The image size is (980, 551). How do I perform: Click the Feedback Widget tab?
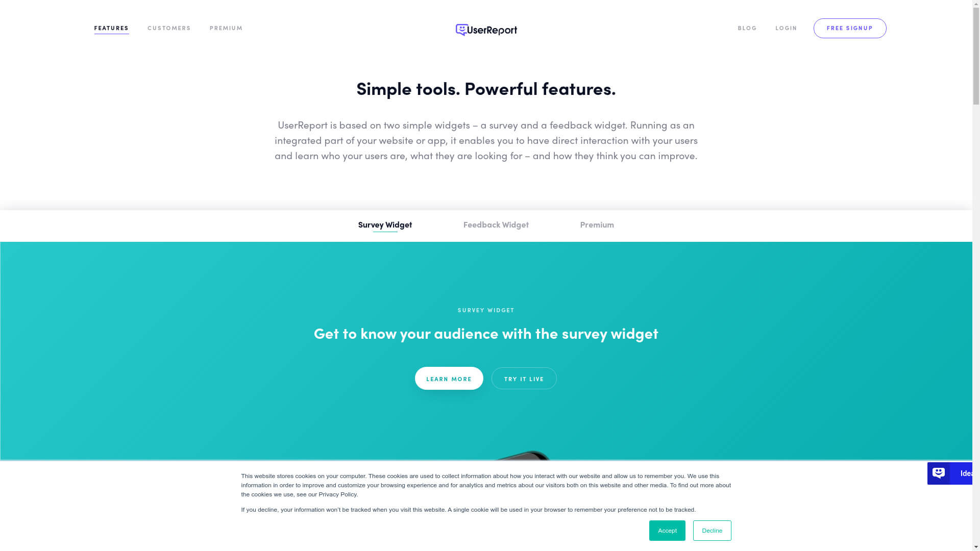click(496, 224)
